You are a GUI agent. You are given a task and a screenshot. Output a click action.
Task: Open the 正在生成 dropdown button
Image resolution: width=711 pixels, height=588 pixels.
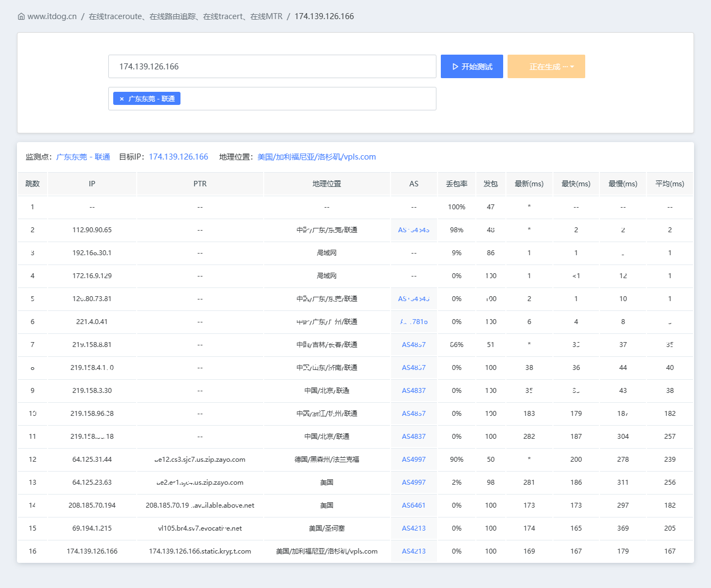546,67
